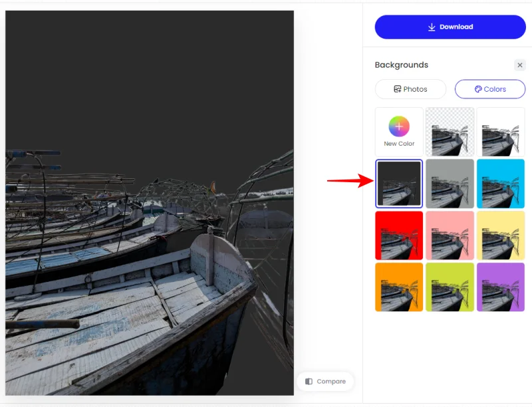This screenshot has width=532, height=407.
Task: Pick the pale yellow background
Action: point(501,235)
